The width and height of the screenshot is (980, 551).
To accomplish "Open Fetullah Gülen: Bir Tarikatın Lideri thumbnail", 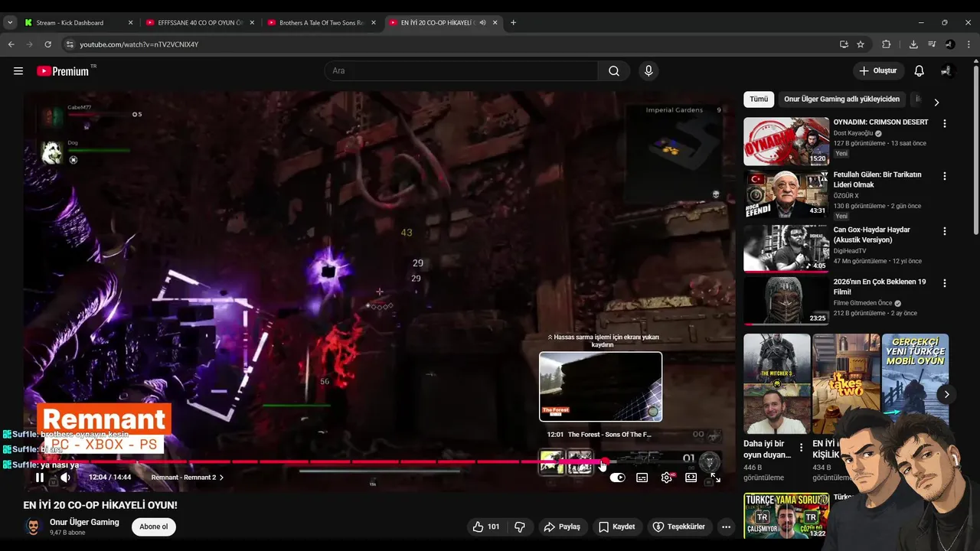I will 786,194.
